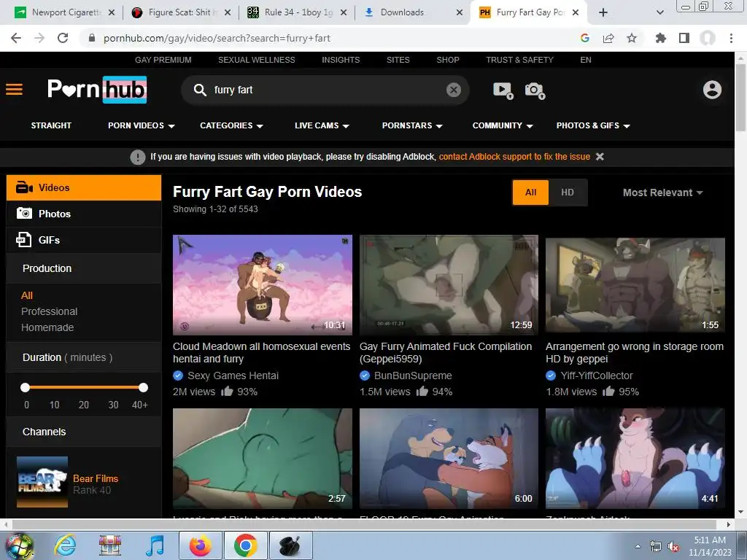The height and width of the screenshot is (560, 747).
Task: Open Insights in top bar
Action: [x=341, y=60]
